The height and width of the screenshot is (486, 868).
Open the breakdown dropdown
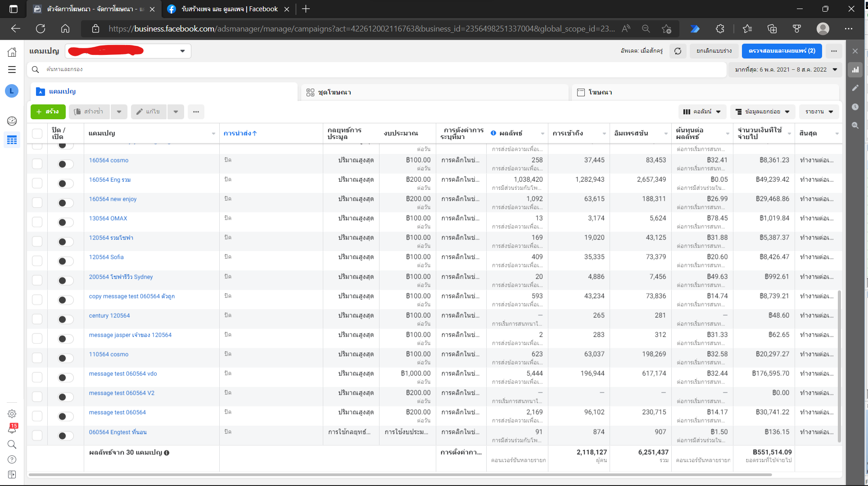point(763,112)
